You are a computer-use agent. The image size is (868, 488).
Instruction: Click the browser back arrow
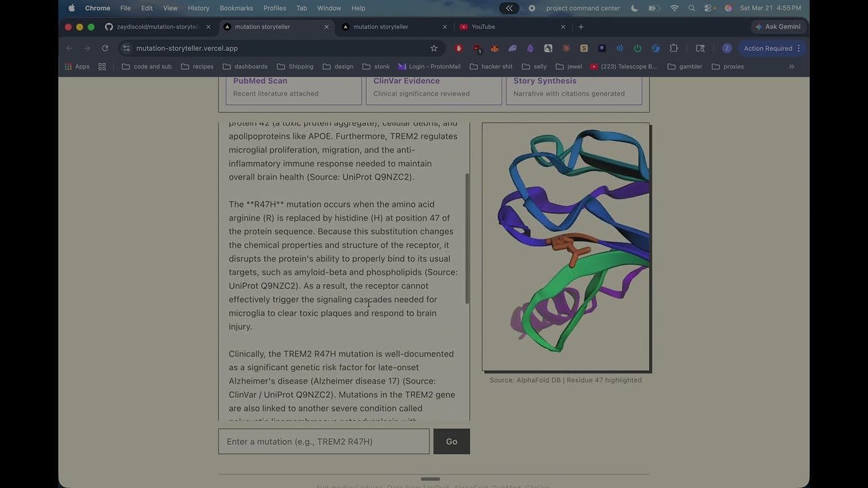coord(69,48)
